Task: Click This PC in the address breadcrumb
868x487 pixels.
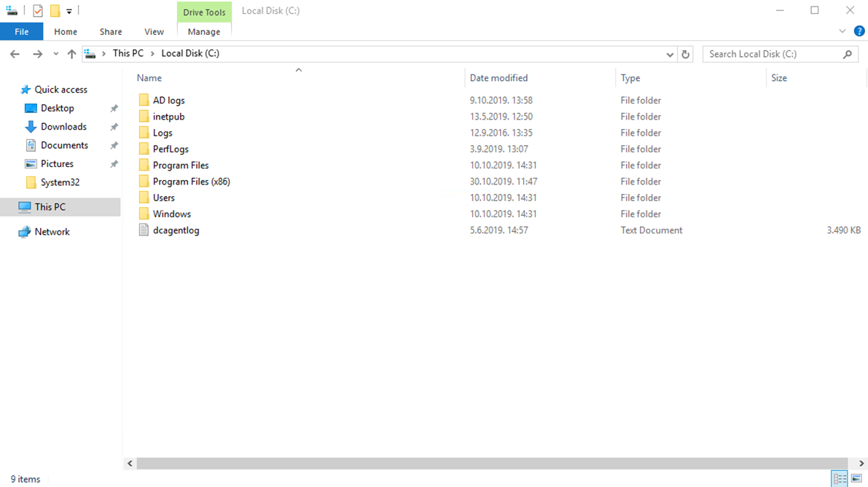Action: 128,53
